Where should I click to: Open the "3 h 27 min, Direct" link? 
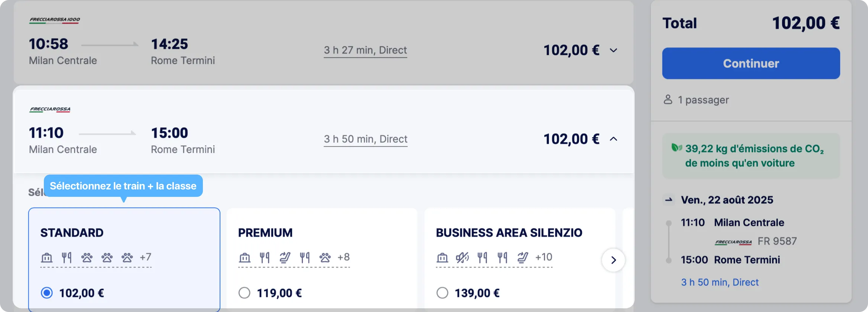pos(365,50)
